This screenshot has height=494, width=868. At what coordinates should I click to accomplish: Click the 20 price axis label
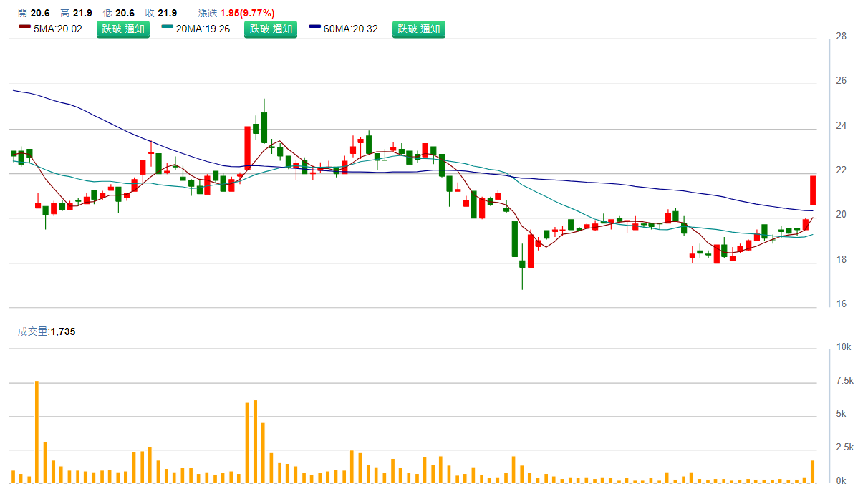842,215
